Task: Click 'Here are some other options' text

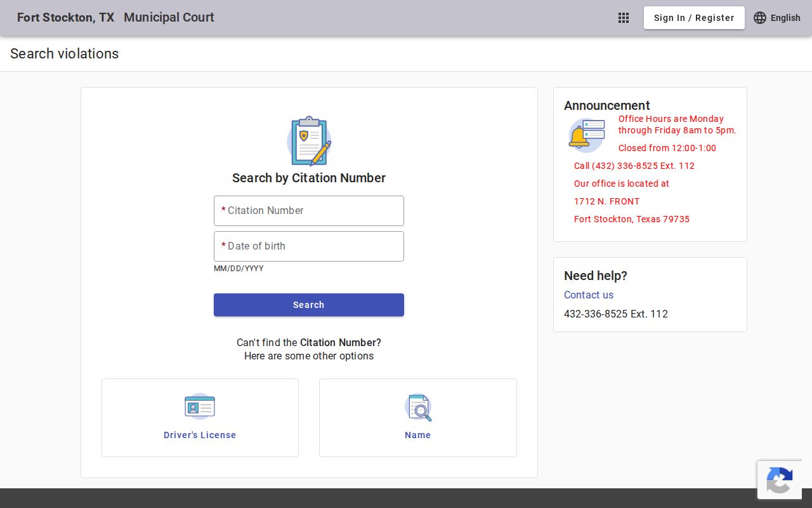Action: [309, 356]
